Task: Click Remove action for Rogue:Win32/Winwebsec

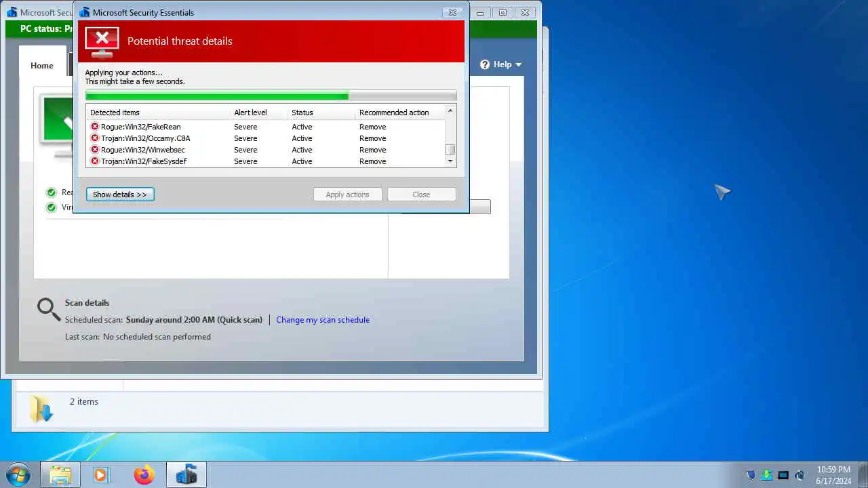Action: pyautogui.click(x=372, y=150)
